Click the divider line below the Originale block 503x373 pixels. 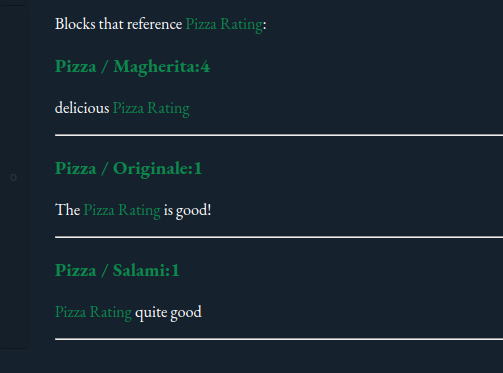[279, 237]
